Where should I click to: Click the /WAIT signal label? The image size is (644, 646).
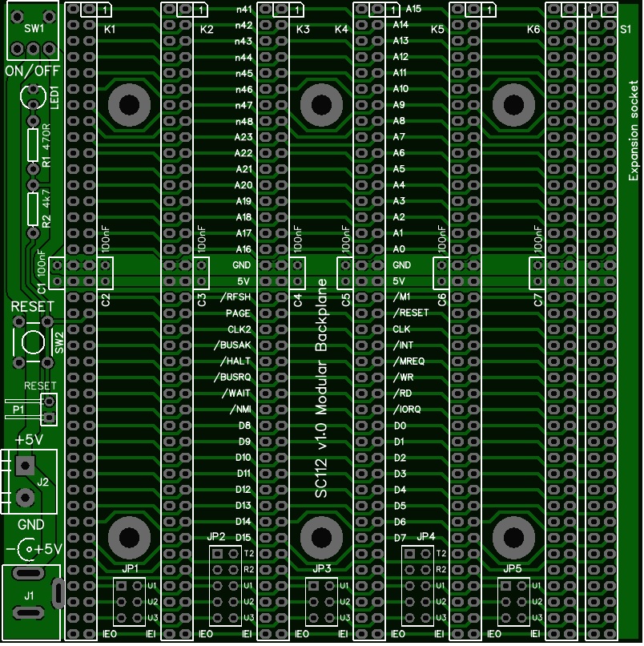tap(236, 394)
